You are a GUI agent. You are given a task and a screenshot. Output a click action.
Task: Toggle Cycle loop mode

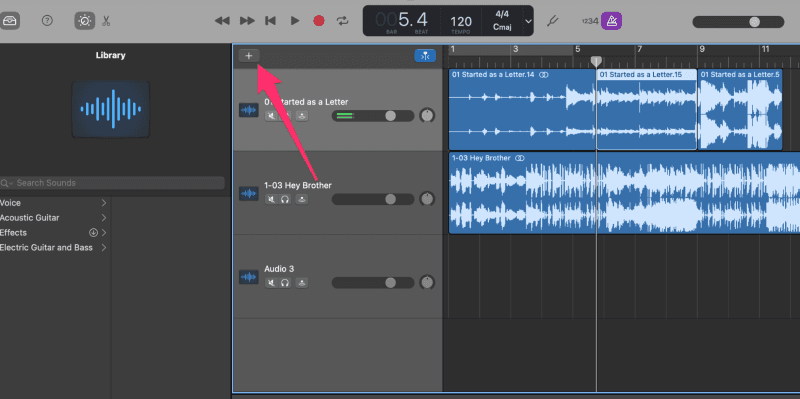point(342,21)
